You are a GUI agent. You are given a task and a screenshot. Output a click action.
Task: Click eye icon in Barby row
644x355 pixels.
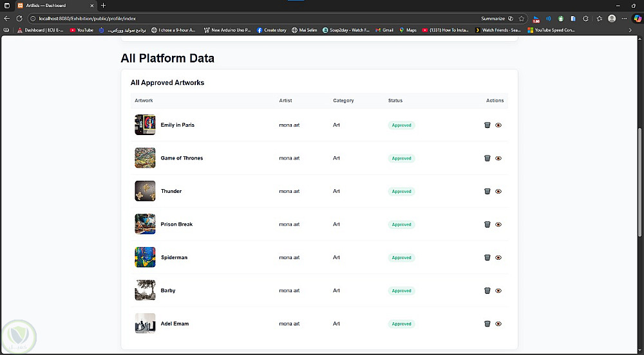coord(498,291)
